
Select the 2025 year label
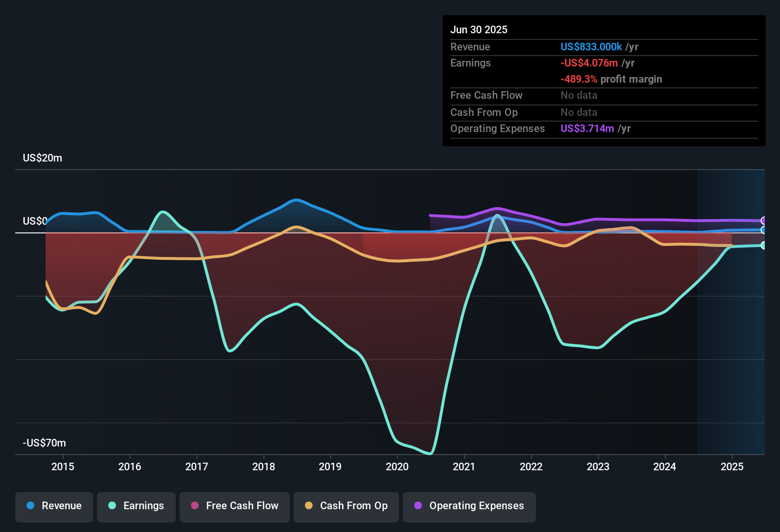(732, 467)
